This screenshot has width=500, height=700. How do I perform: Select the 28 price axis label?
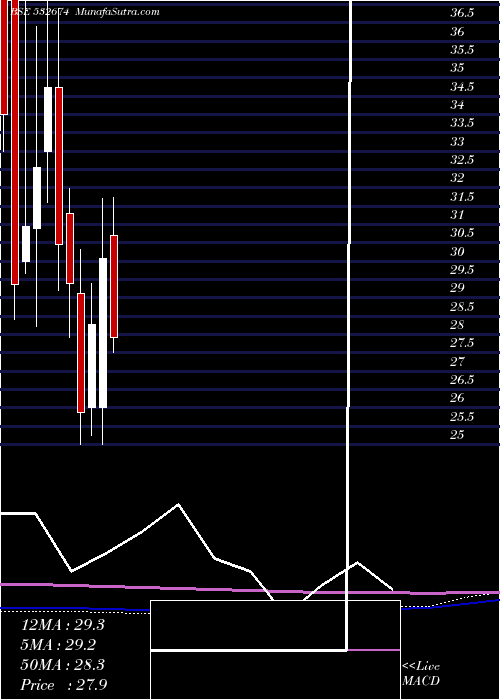[x=457, y=325]
